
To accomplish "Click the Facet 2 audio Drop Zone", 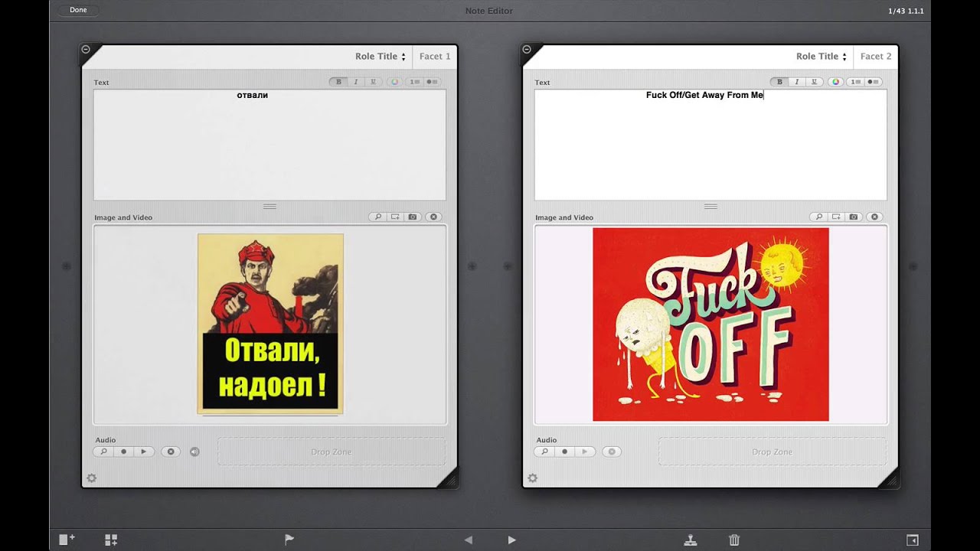I will coord(773,452).
